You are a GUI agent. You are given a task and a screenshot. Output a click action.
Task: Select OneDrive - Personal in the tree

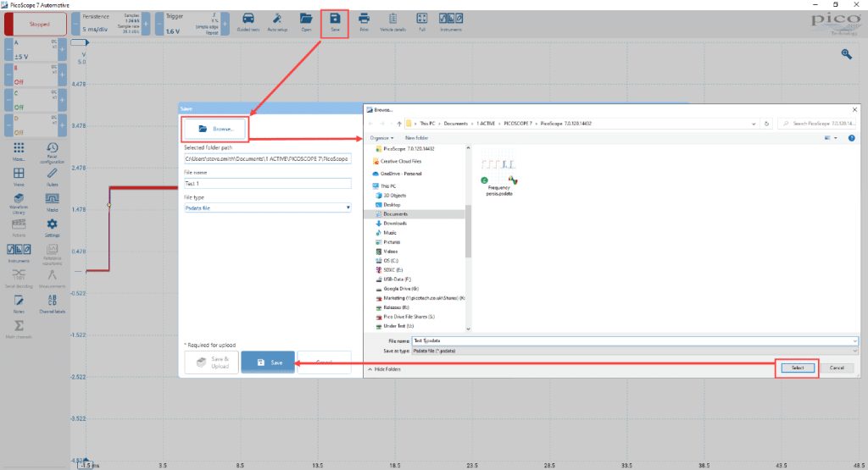click(x=401, y=174)
